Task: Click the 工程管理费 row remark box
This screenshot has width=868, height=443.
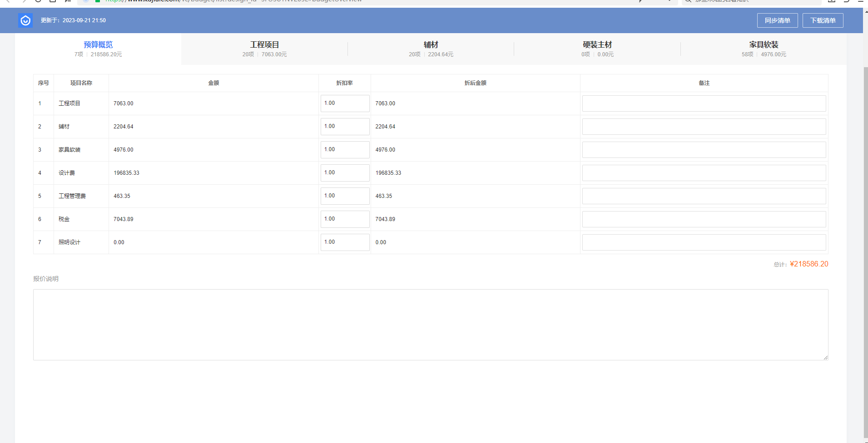Action: [x=704, y=196]
